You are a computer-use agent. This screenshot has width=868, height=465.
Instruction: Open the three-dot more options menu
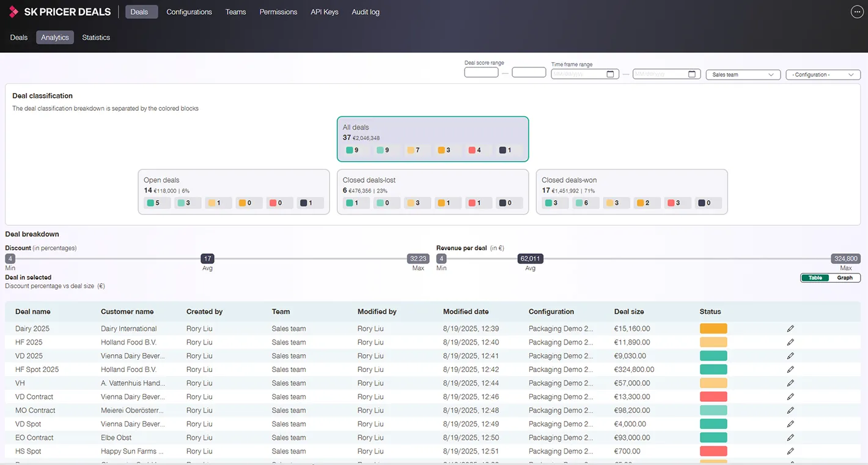[x=856, y=12]
